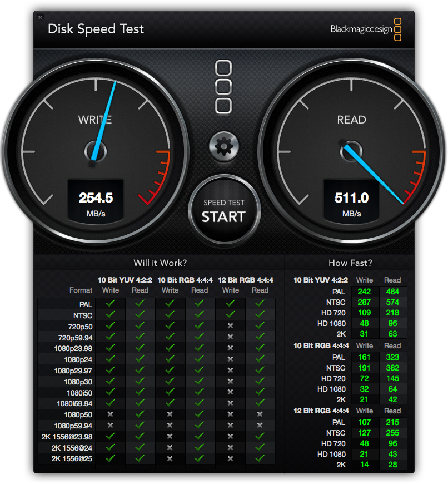Image resolution: width=448 pixels, height=484 pixels.
Task: Click the 215 PAL read value
Action: tap(392, 422)
